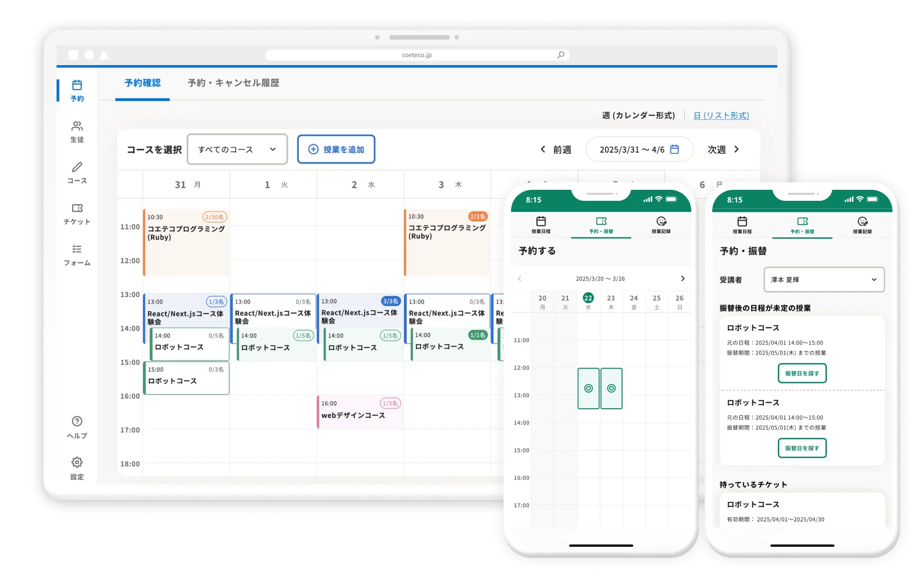Select the 予約・振替 tab on the phone
Viewport: 924px width, 578px height.
point(601,224)
